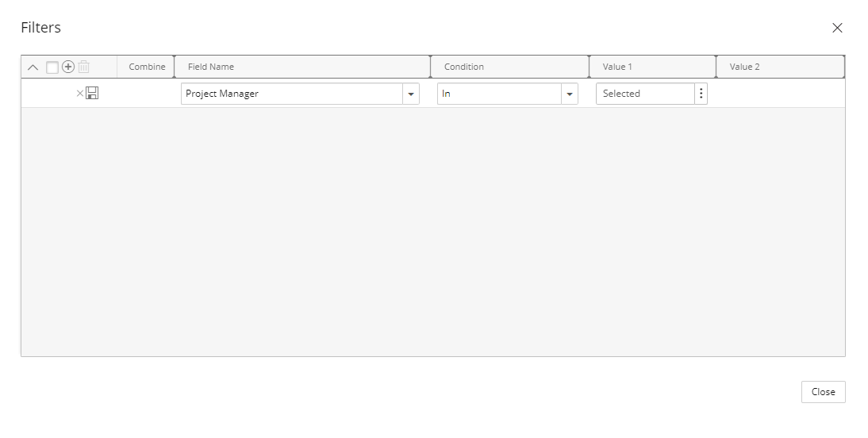Click the Combine column header
Viewport: 868px width, 438px height.
(x=145, y=67)
